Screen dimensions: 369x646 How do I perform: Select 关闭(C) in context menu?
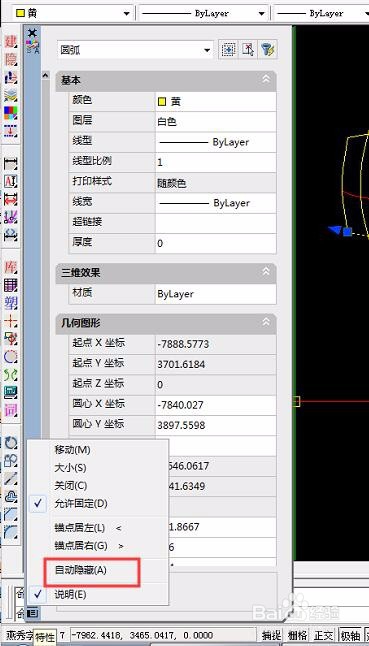click(x=98, y=486)
